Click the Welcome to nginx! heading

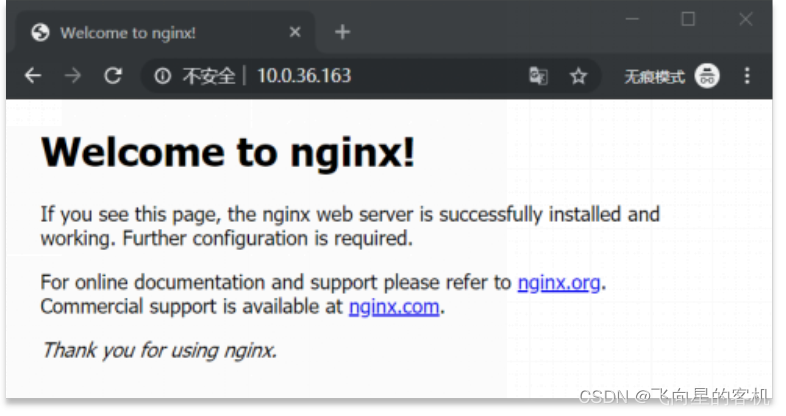click(228, 152)
